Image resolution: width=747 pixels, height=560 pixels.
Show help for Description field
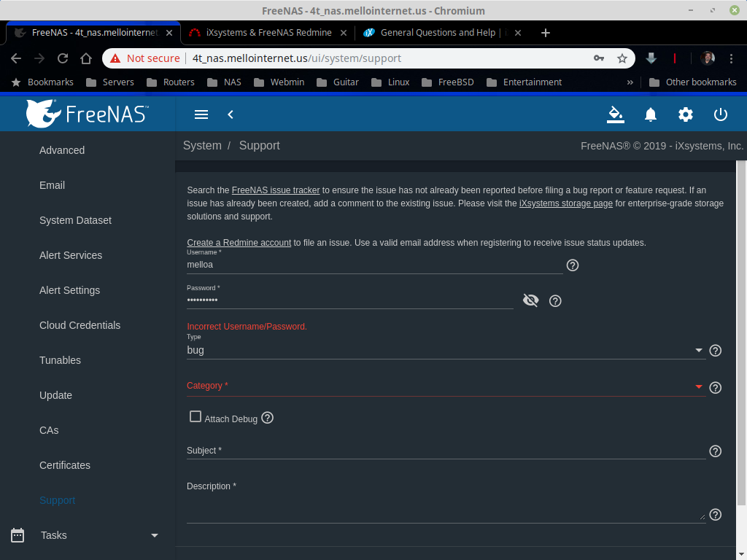tap(715, 514)
